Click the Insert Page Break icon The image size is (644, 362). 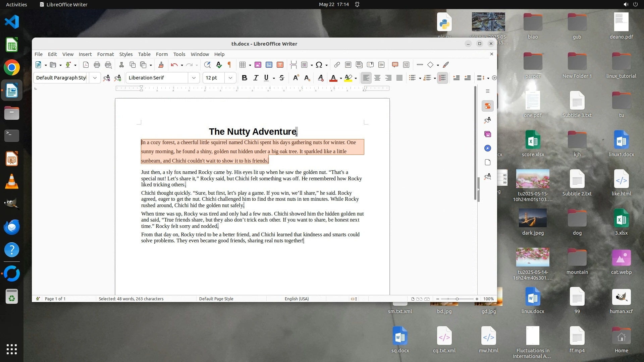[x=293, y=65]
